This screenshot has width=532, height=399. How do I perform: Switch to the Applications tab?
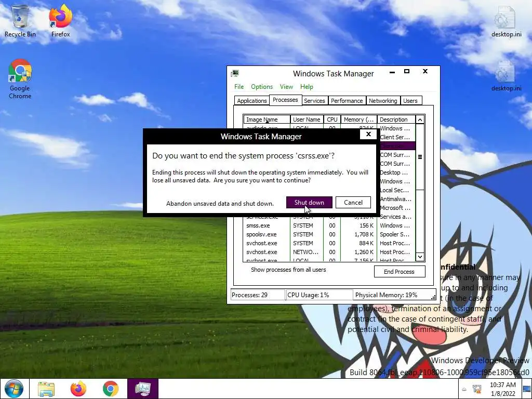[252, 101]
